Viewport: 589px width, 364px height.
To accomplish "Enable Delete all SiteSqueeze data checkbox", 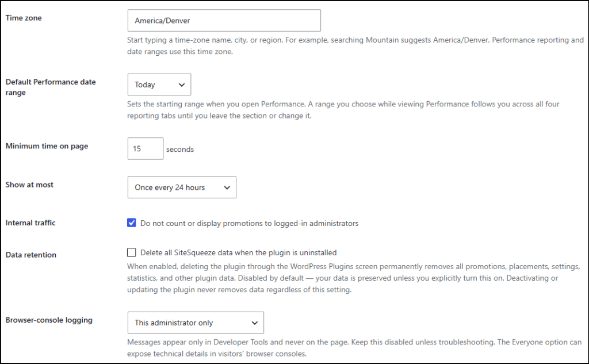I will (x=132, y=252).
